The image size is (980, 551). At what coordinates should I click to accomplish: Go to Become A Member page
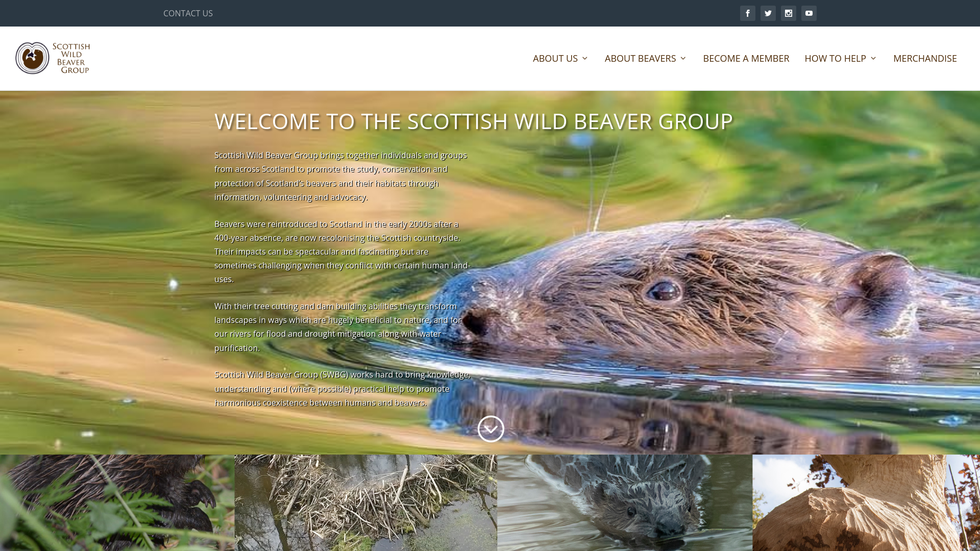[x=746, y=58]
